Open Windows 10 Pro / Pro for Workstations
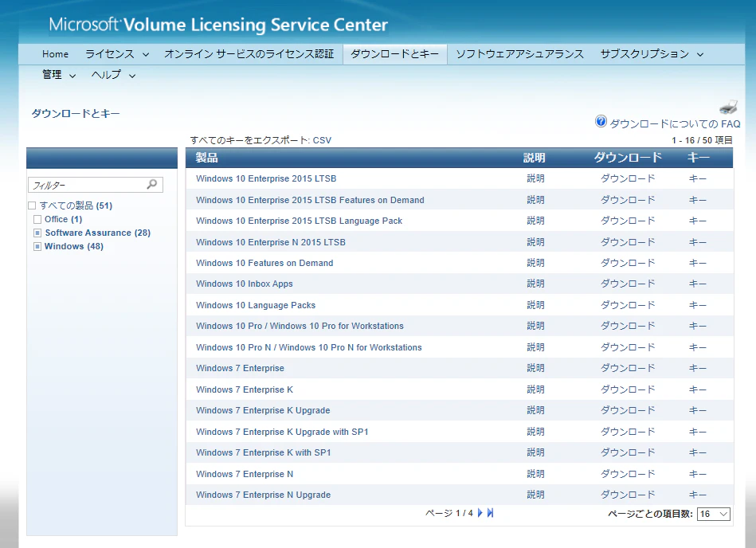Screen dimensions: 756x548 300,327
